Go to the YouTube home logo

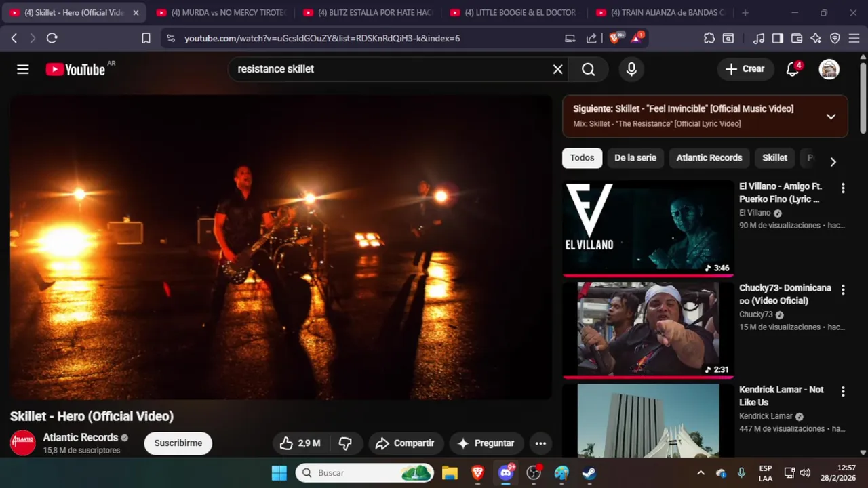tap(75, 69)
